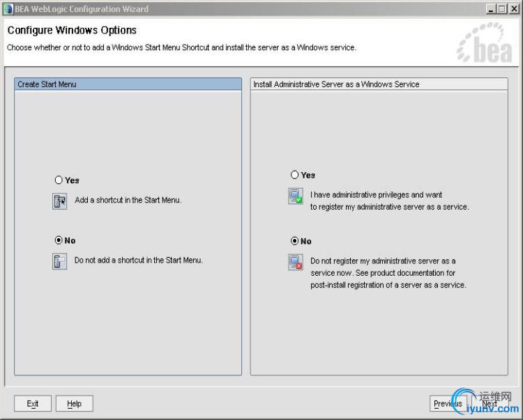The image size is (523, 420).
Task: Select No for Windows service installation
Action: point(294,241)
